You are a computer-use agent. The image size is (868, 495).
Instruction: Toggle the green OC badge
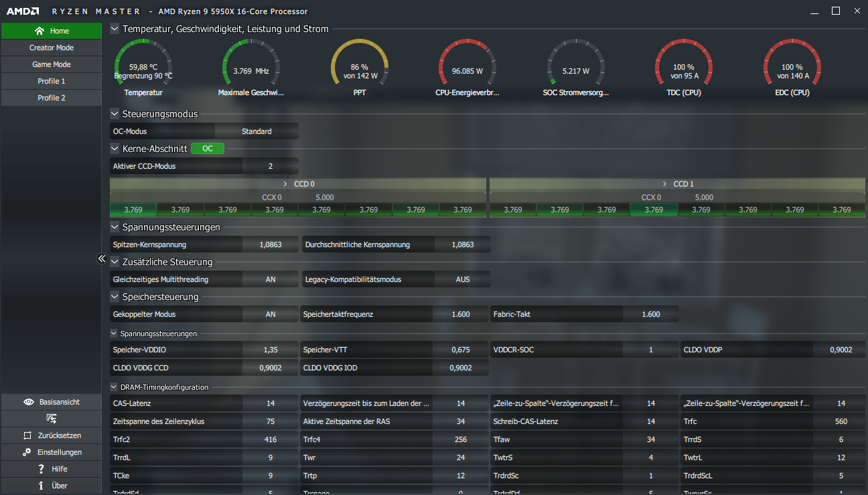click(208, 149)
